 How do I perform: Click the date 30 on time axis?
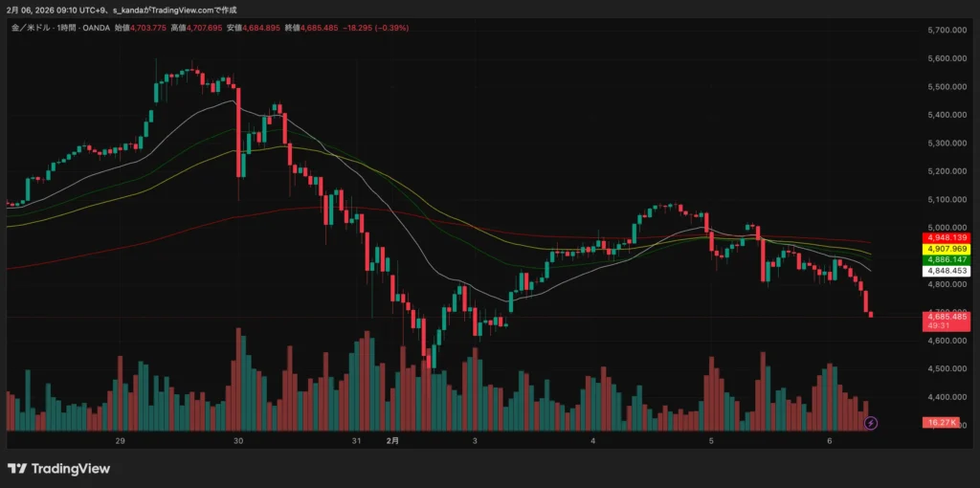pos(238,441)
